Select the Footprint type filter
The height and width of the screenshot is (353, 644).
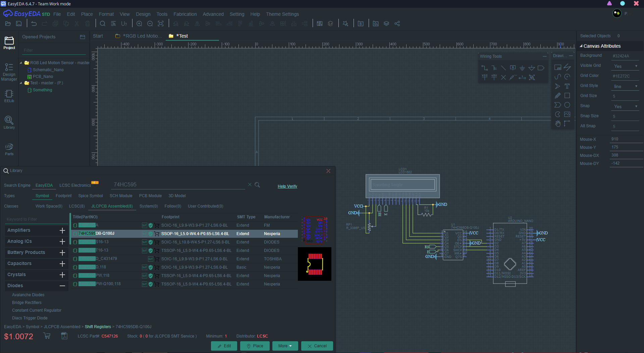click(64, 196)
